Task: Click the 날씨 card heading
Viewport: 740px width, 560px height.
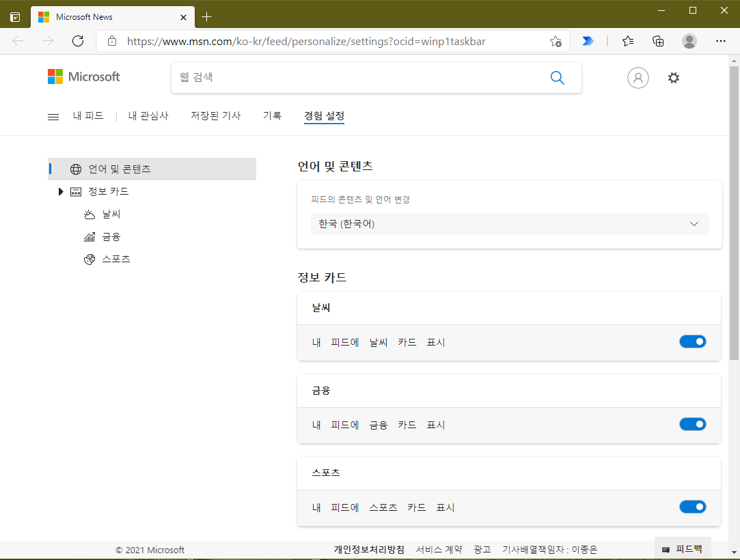Action: 321,307
